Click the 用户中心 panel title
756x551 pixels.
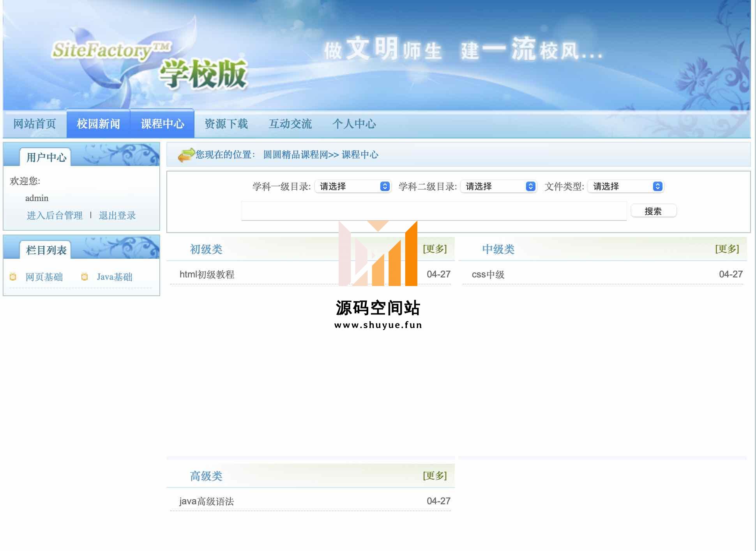[x=46, y=157]
